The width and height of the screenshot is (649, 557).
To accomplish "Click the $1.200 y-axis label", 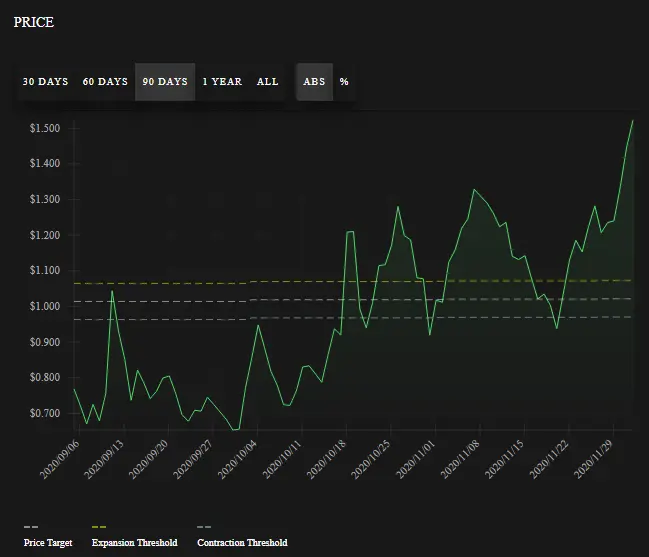I will (45, 235).
